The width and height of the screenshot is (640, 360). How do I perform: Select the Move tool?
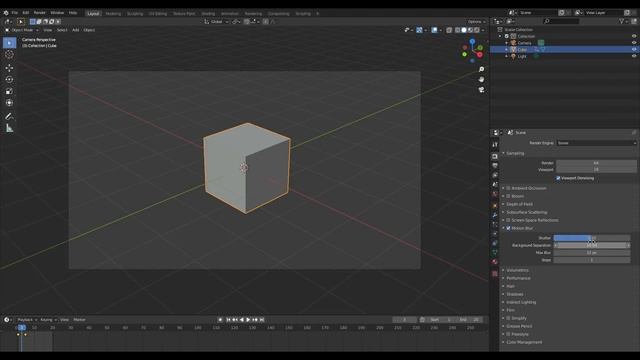[9, 68]
